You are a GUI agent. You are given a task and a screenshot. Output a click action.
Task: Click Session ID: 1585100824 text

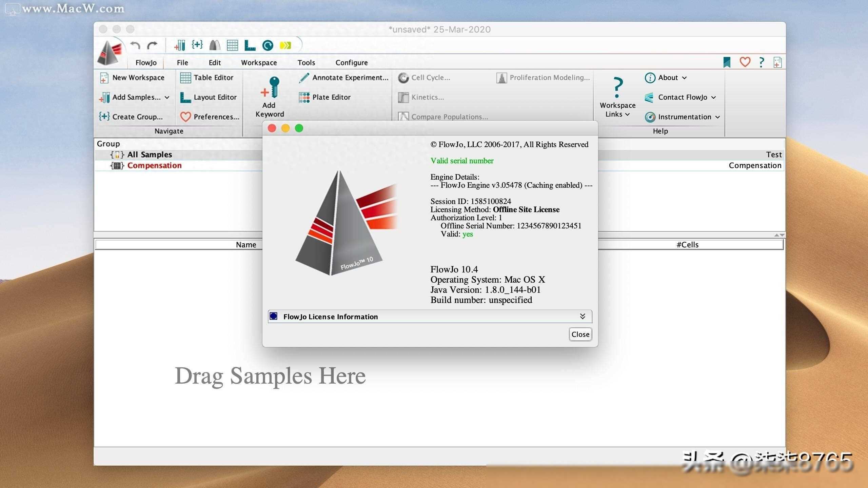pyautogui.click(x=471, y=201)
